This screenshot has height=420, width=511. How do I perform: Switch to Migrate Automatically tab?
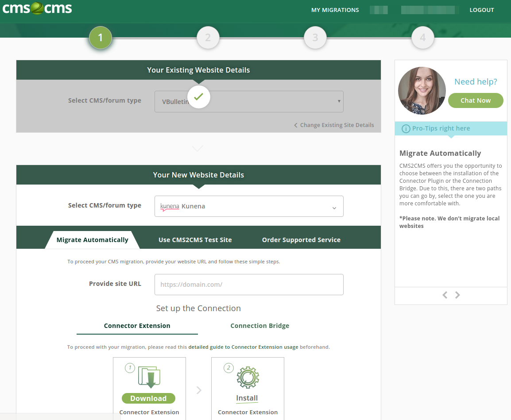coord(92,240)
